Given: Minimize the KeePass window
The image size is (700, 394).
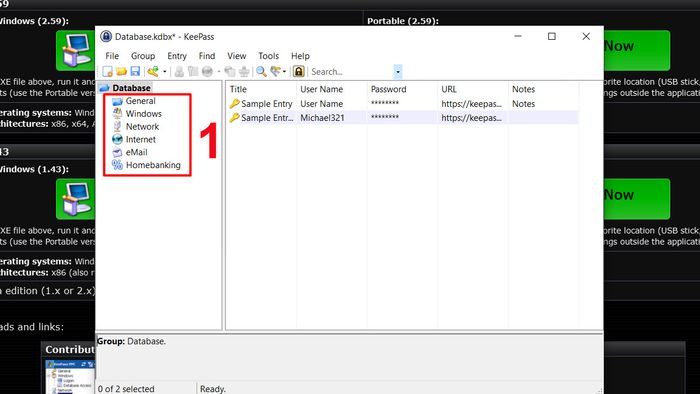Looking at the screenshot, I should (x=518, y=36).
